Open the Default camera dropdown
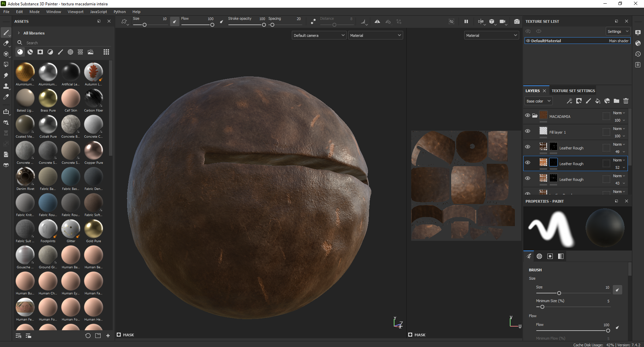 319,36
